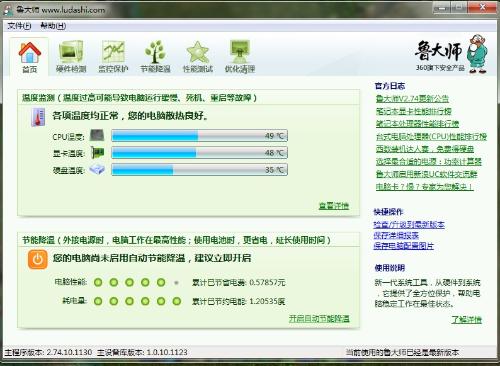Screen dimensions: 500x366
Task: Click the CPU温度 progress bar
Action: coord(199,136)
